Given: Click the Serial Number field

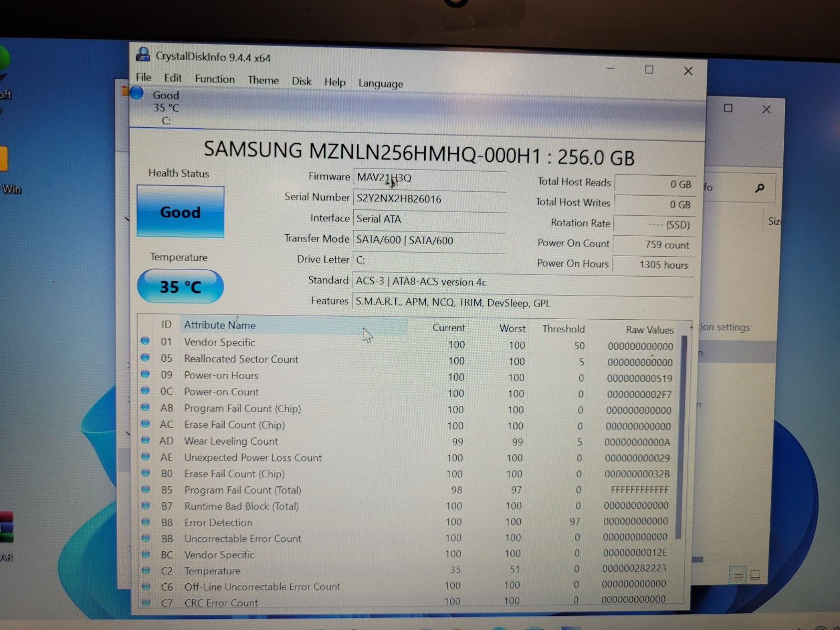Looking at the screenshot, I should coord(430,199).
